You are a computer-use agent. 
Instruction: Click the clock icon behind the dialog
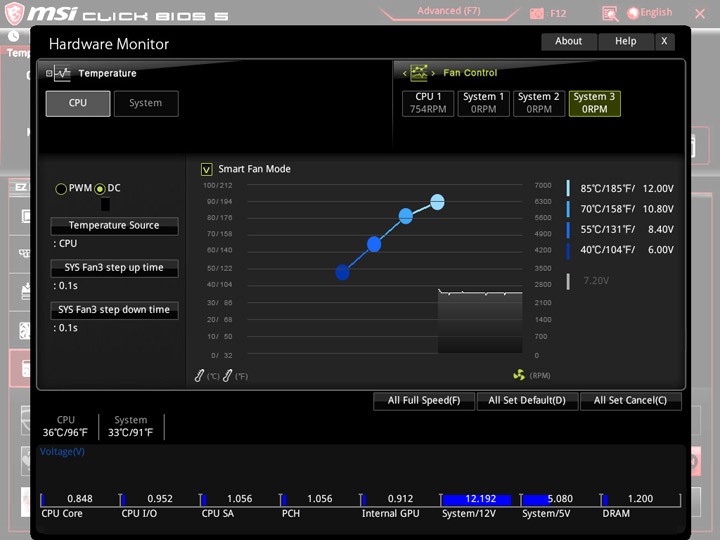click(x=13, y=36)
